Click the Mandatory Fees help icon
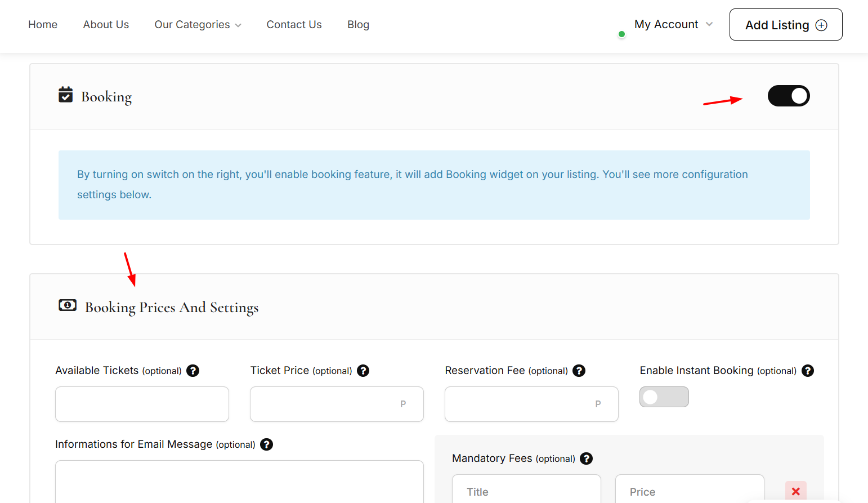 click(586, 459)
